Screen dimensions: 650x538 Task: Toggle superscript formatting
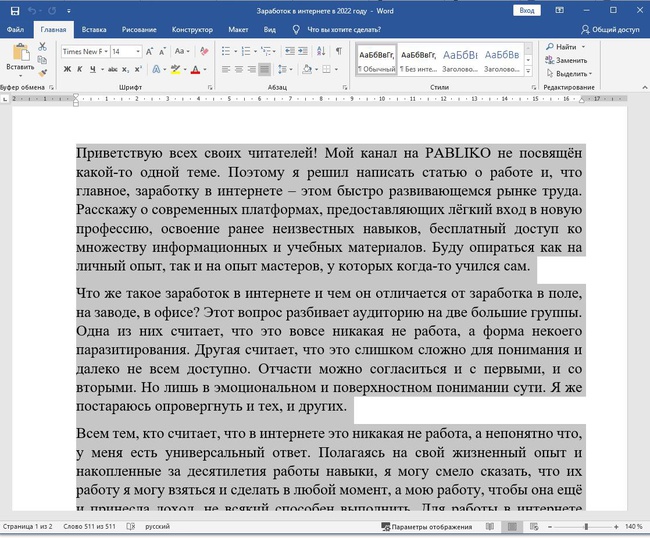[138, 69]
